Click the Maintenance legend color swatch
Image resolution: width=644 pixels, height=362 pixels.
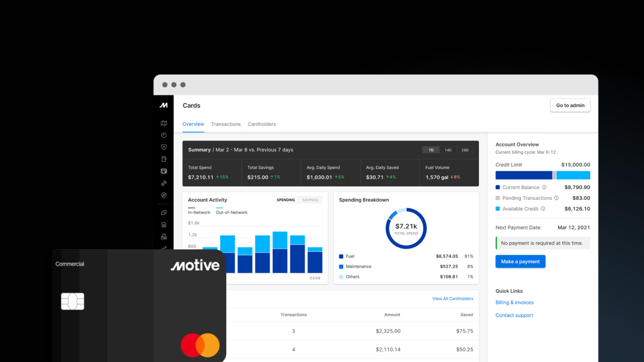point(341,266)
